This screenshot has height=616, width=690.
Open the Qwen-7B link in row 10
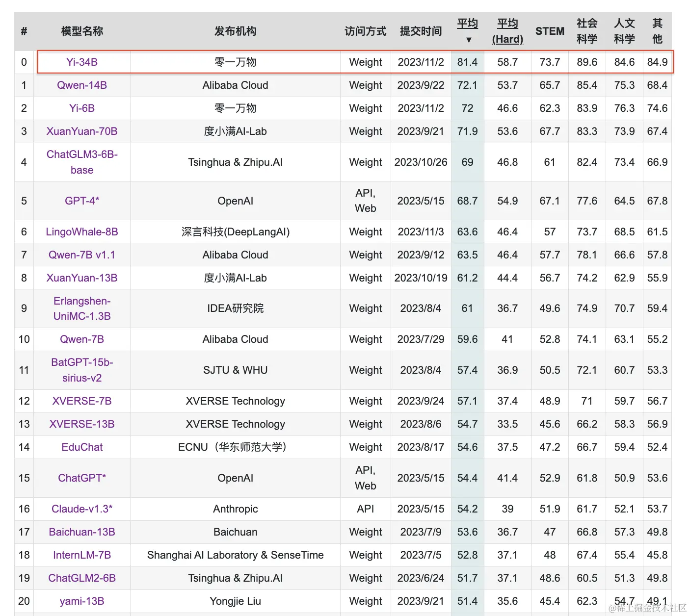pos(82,339)
